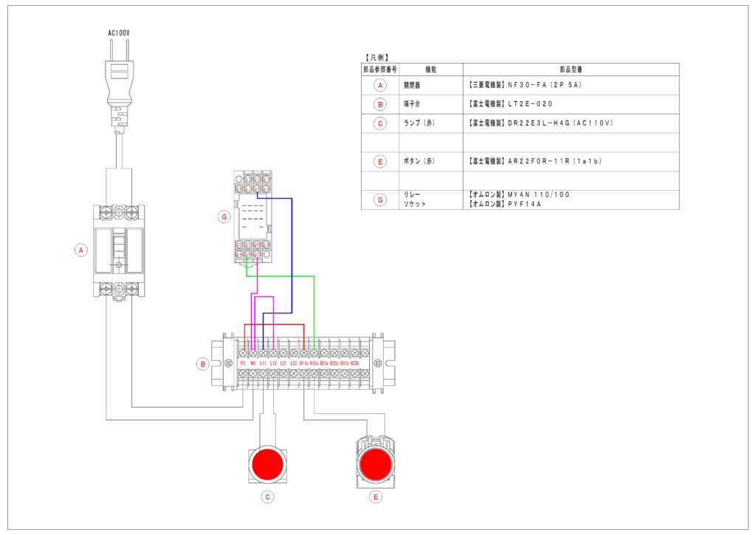Click the top screw of terminal NG
756x535 pixels.
pos(253,353)
